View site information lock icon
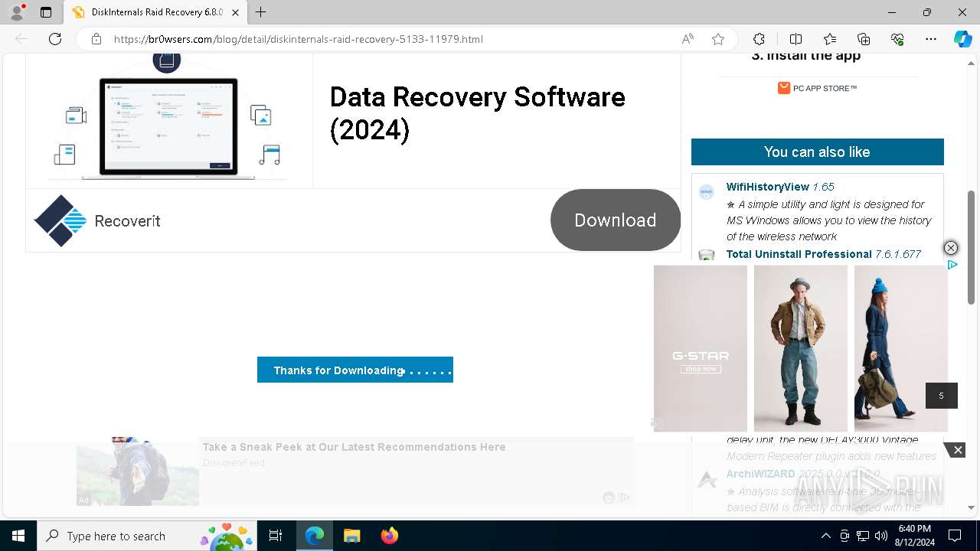The image size is (980, 551). click(x=96, y=39)
